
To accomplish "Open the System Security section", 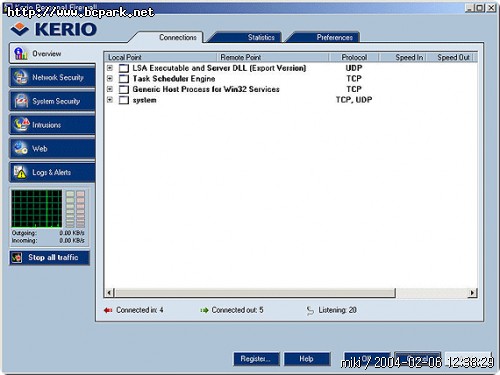I will click(53, 101).
